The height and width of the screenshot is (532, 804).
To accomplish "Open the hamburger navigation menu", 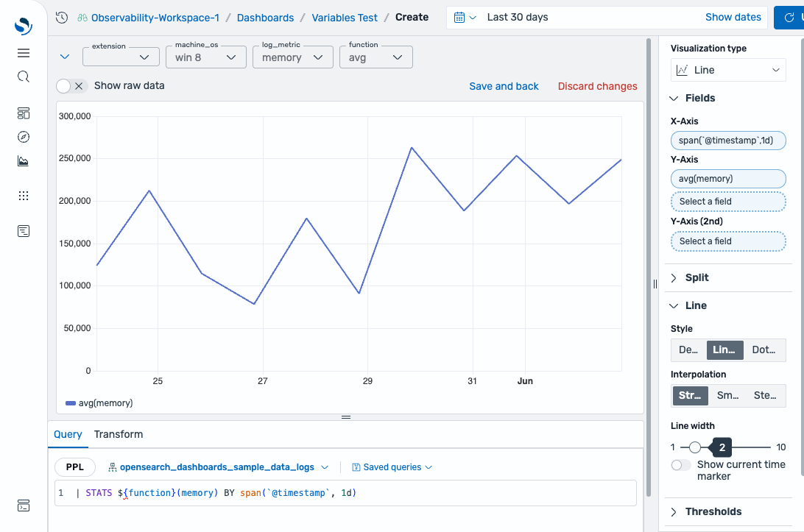I will [x=24, y=53].
